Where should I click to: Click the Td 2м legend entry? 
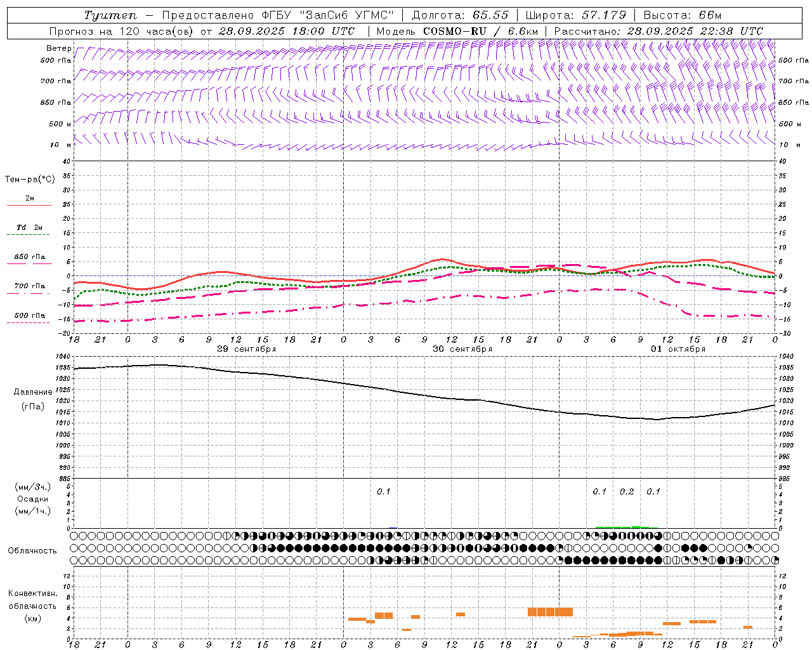(x=29, y=227)
